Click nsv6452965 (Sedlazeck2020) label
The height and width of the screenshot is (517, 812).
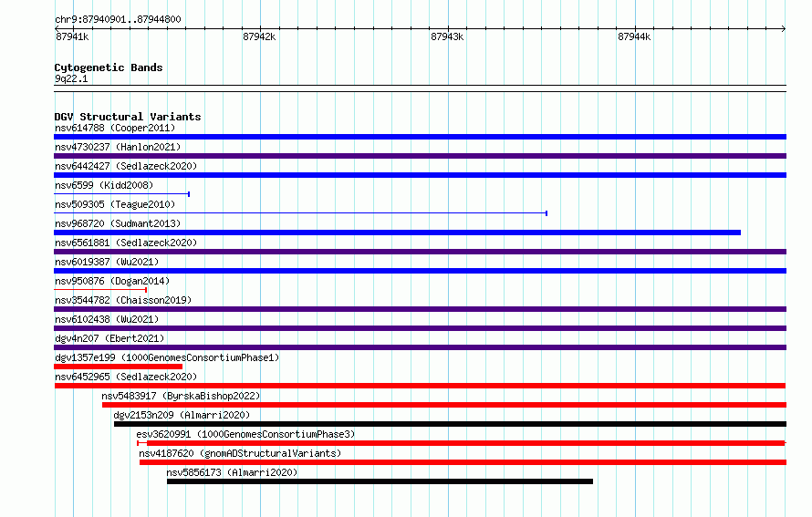[126, 377]
